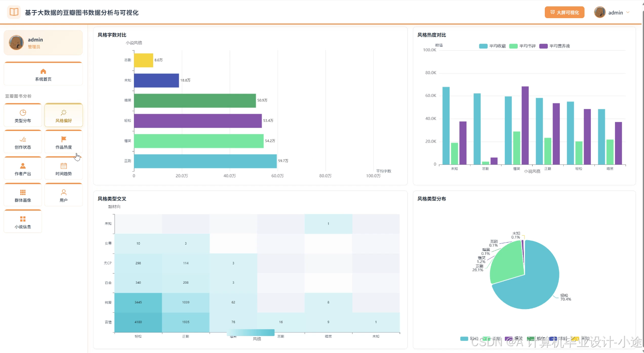
Task: Select 风格偏好 sparkle icon
Action: pos(64,113)
